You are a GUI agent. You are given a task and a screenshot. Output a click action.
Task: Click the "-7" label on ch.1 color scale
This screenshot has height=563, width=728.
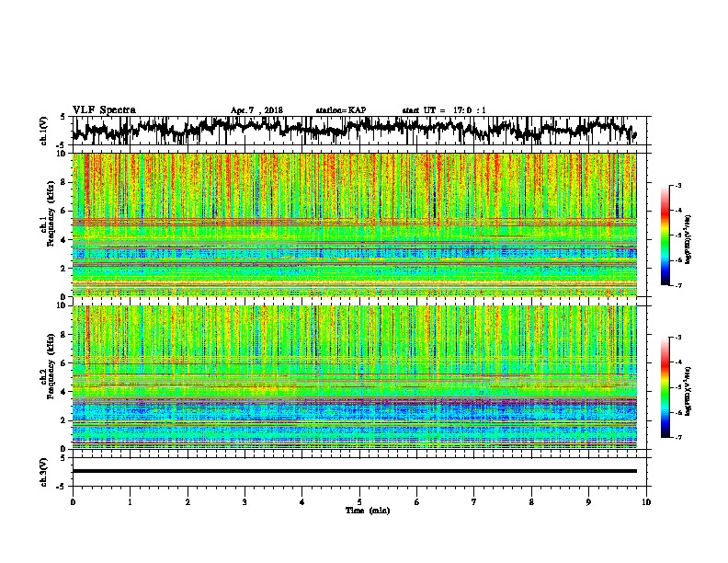[678, 285]
